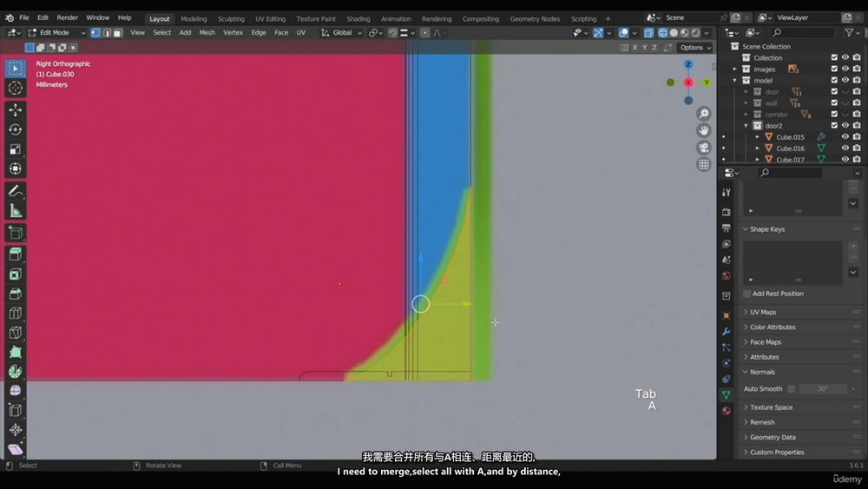The height and width of the screenshot is (489, 868).
Task: Activate the Scale tool
Action: coord(15,149)
